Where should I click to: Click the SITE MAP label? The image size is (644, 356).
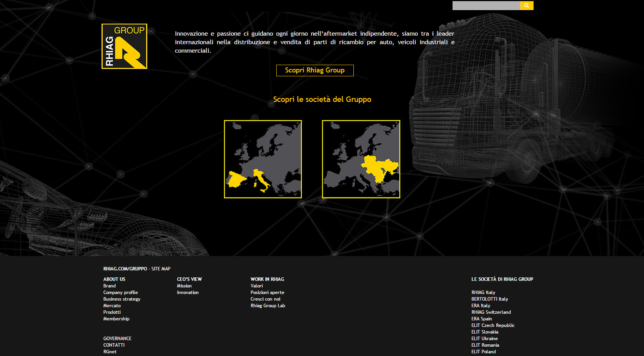tap(161, 269)
